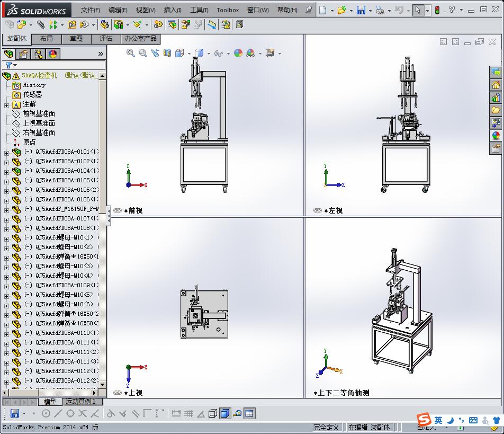The image size is (504, 434).
Task: Select the 前视基准面 plane in tree
Action: pyautogui.click(x=39, y=113)
